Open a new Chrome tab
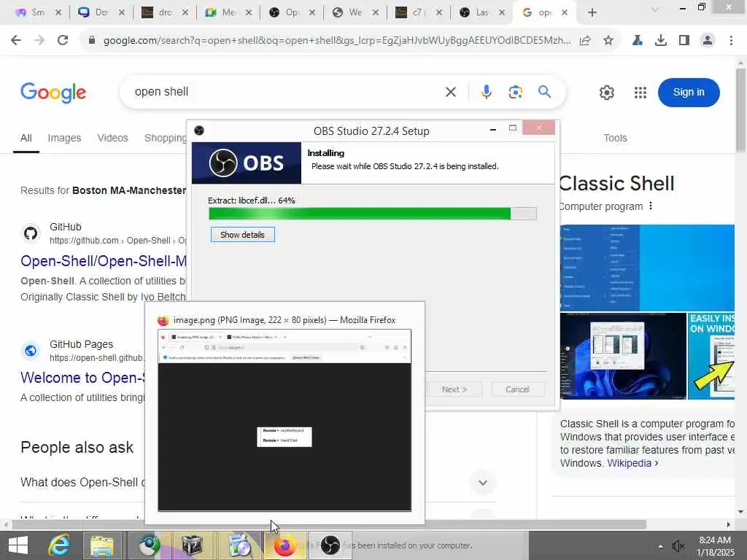The image size is (747, 560). click(x=592, y=13)
